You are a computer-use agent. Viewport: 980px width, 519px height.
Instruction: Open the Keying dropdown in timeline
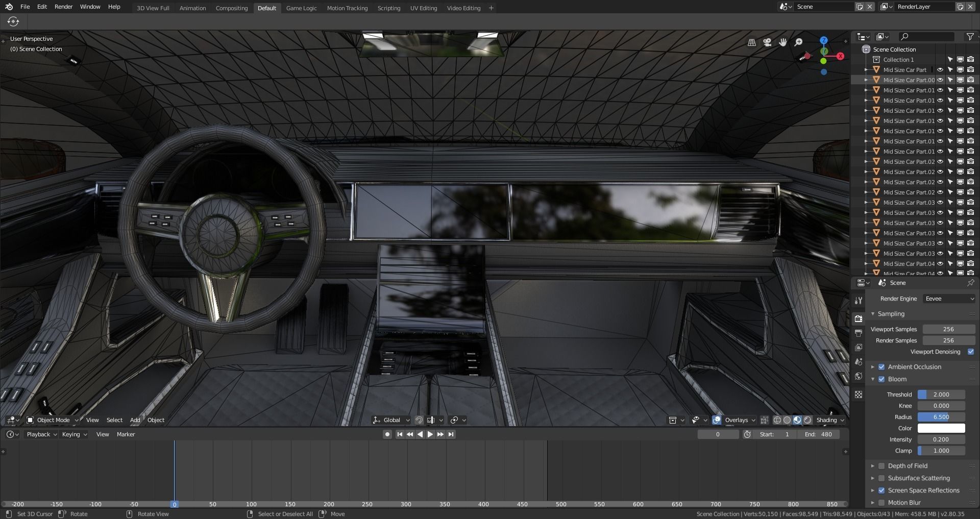pyautogui.click(x=75, y=434)
